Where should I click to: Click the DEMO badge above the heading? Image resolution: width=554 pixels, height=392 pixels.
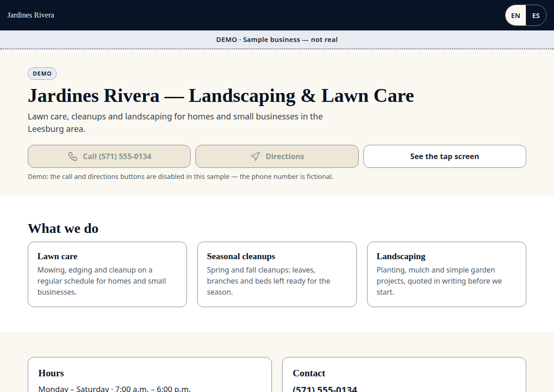tap(42, 74)
